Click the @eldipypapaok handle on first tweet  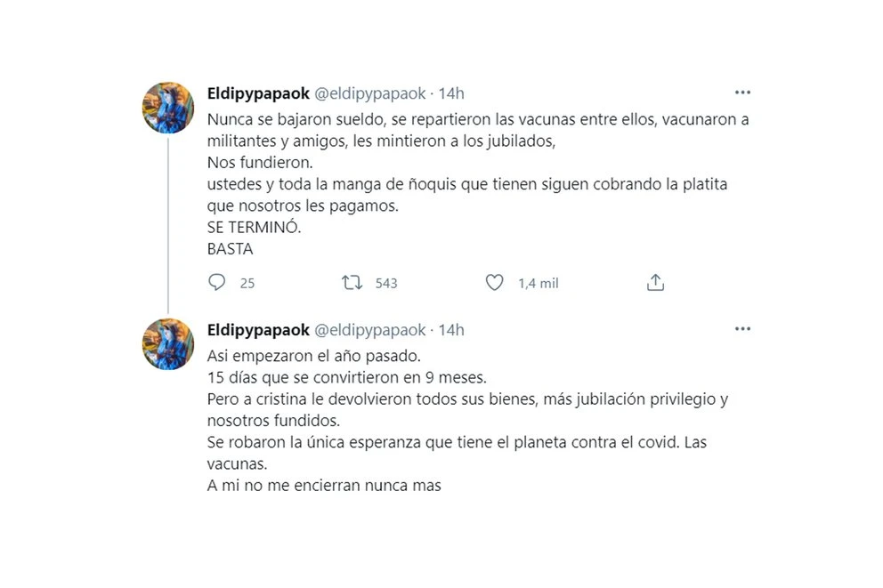pos(369,93)
